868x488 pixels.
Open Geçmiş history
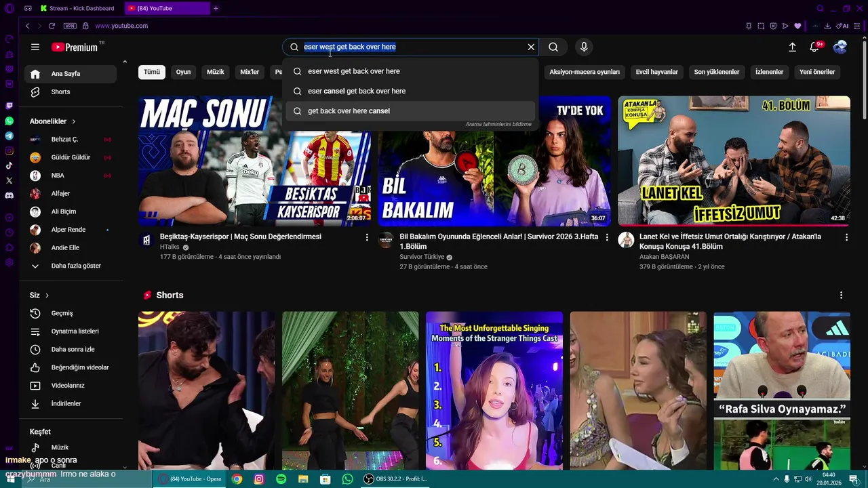pos(71,313)
